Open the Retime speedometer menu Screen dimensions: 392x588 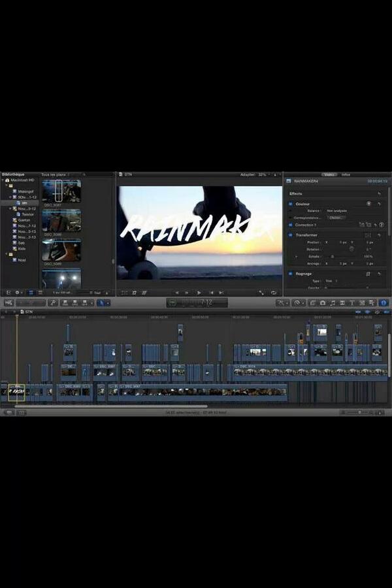[x=297, y=302]
